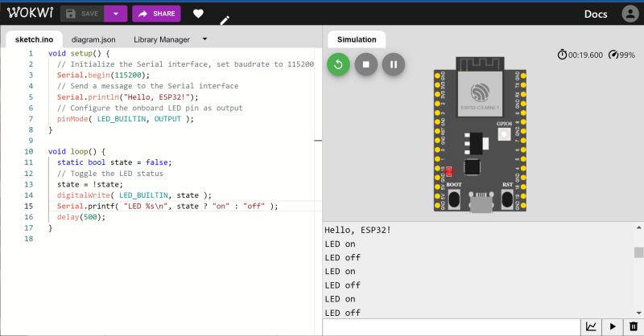Viewport: 644px width, 336px height.
Task: Clear serial monitor with the trash icon
Action: 634,327
